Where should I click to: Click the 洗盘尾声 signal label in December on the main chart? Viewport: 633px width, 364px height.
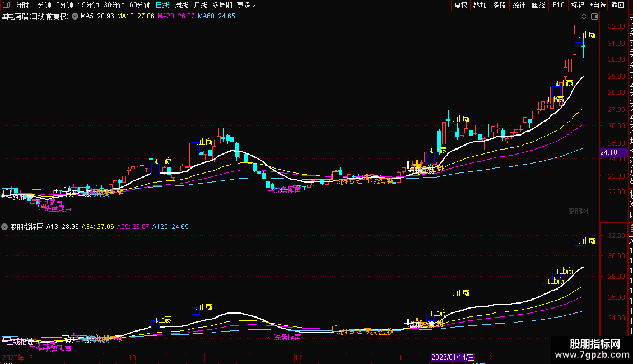click(285, 190)
